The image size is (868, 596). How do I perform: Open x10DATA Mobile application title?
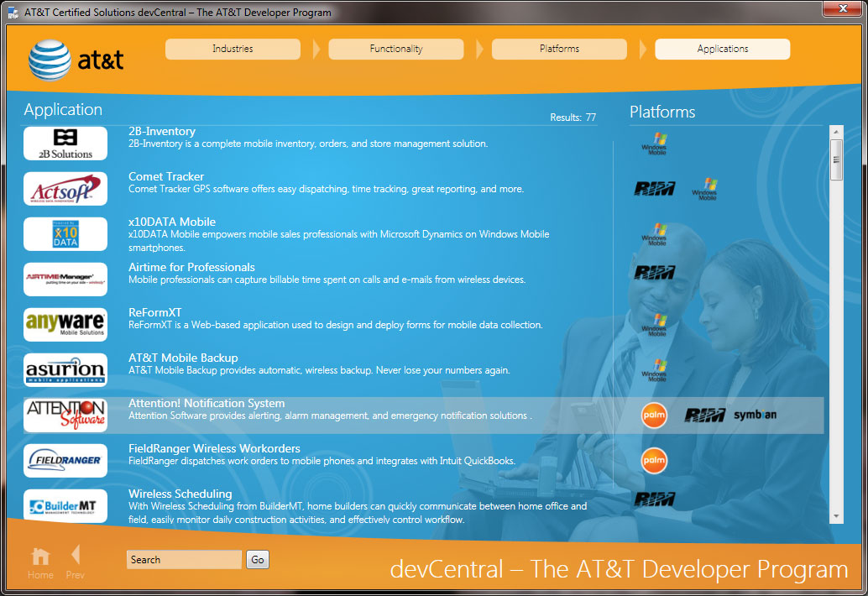(x=172, y=222)
